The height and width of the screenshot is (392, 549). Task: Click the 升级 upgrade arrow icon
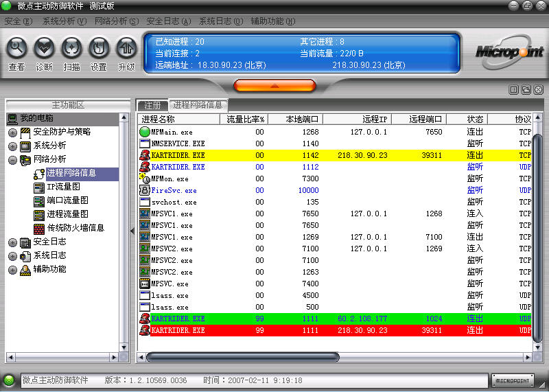[x=126, y=47]
